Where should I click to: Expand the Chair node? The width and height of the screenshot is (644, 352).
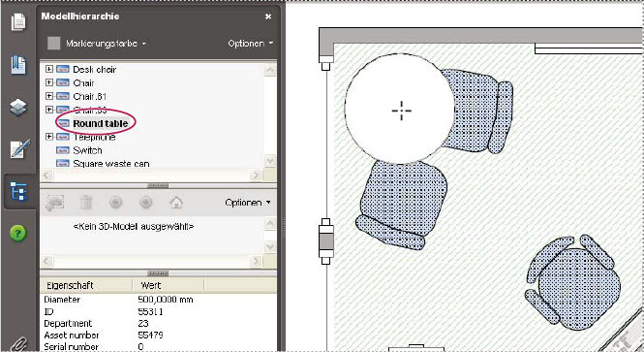pyautogui.click(x=49, y=82)
